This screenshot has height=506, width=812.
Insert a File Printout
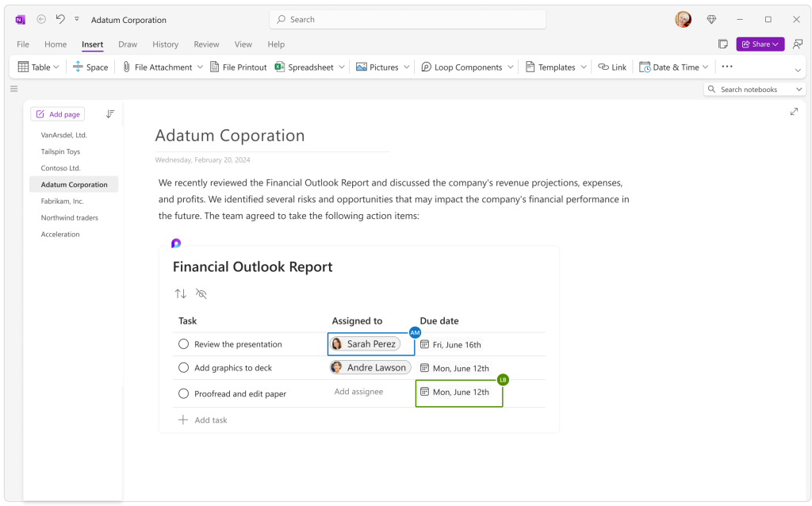point(238,67)
